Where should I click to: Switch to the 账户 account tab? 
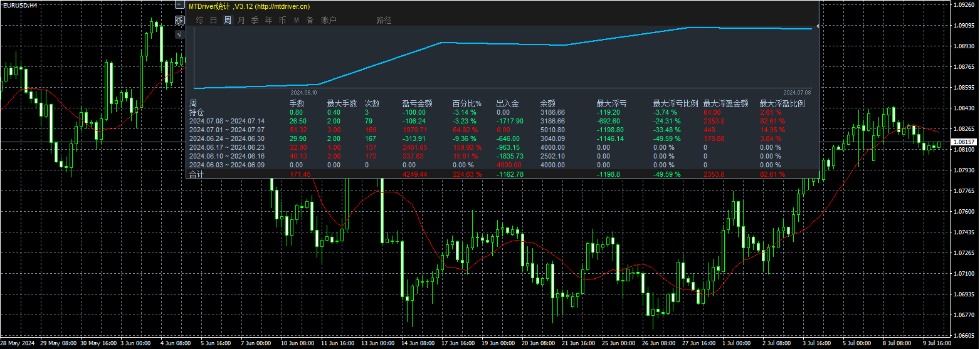[329, 20]
